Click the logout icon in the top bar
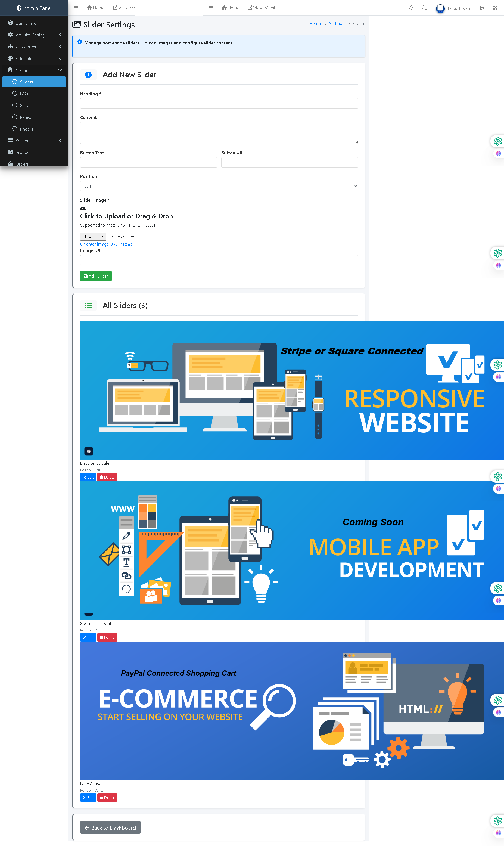Image resolution: width=504 pixels, height=846 pixels. coord(482,7)
